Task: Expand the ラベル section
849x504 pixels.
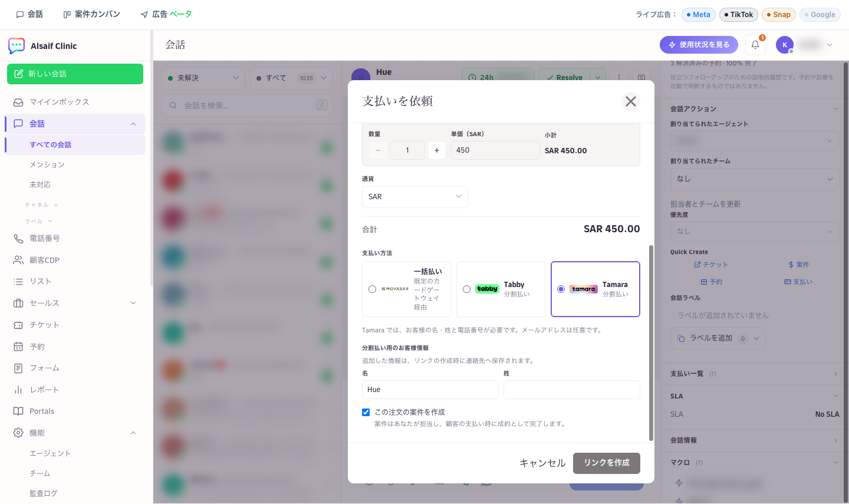Action: [38, 222]
